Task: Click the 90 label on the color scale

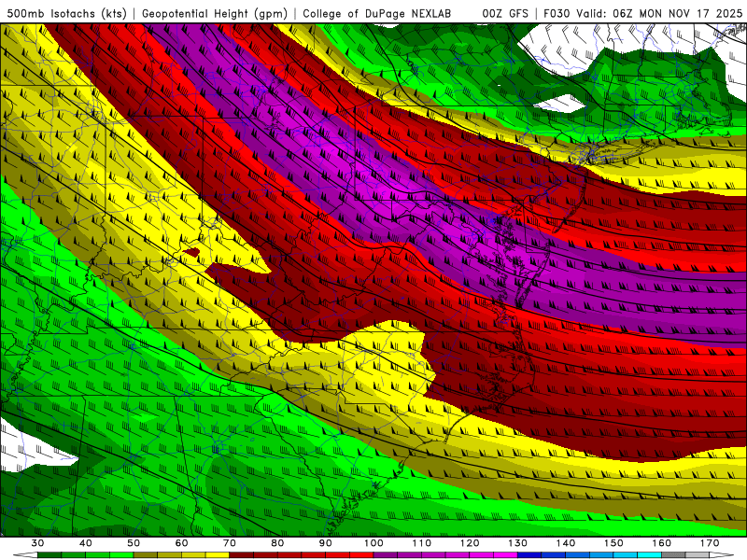Action: pyautogui.click(x=325, y=543)
